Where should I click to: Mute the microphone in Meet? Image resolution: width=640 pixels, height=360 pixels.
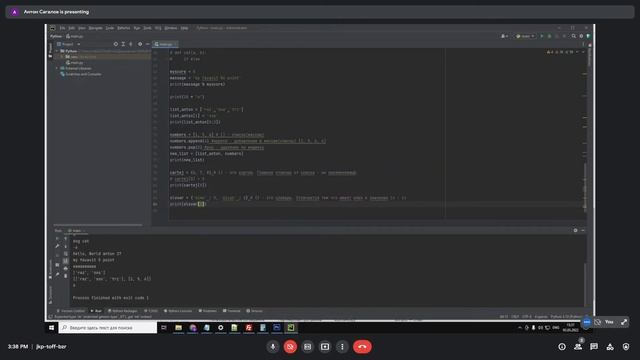pos(273,347)
